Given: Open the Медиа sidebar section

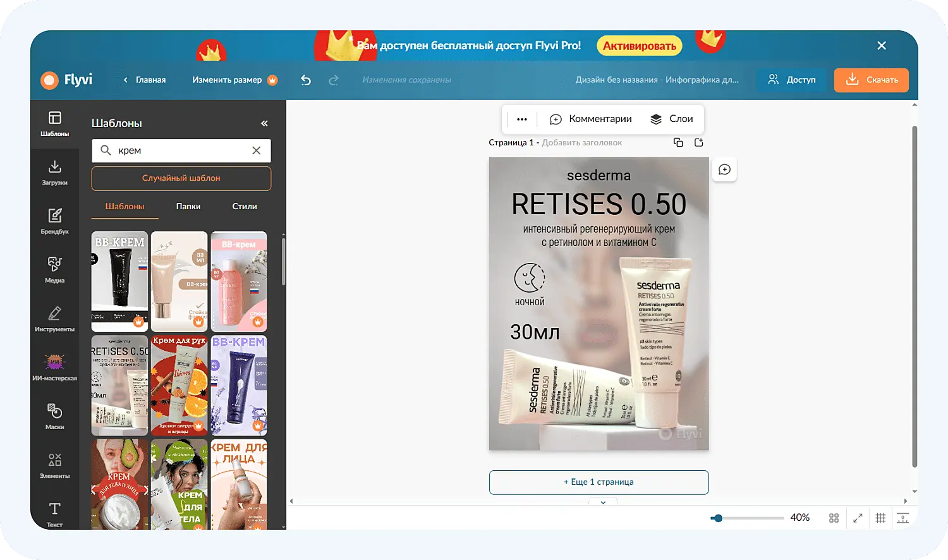Looking at the screenshot, I should [55, 270].
